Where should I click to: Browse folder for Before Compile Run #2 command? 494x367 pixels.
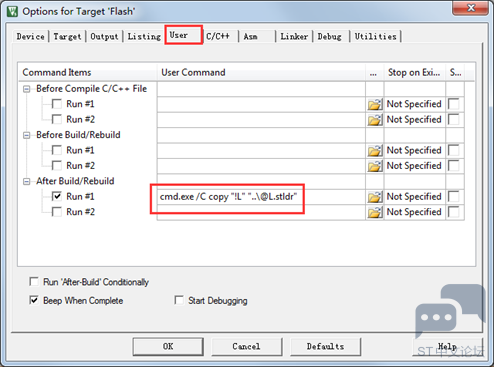click(375, 120)
